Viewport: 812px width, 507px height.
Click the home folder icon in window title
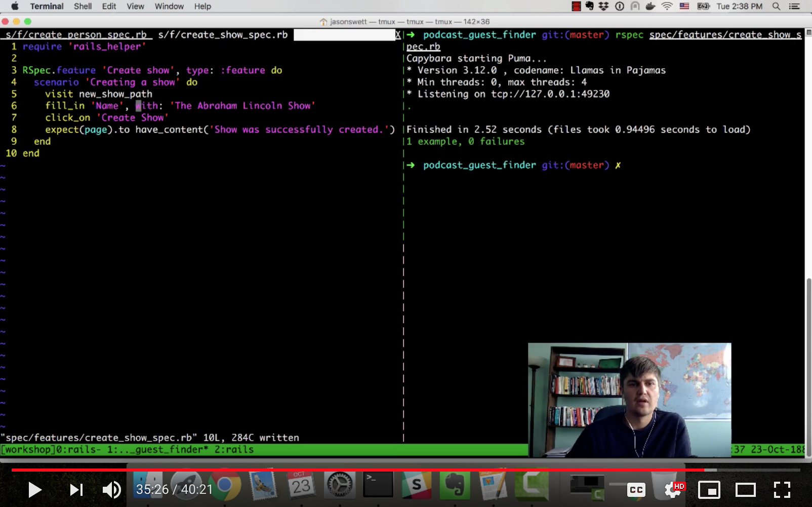[x=323, y=21]
